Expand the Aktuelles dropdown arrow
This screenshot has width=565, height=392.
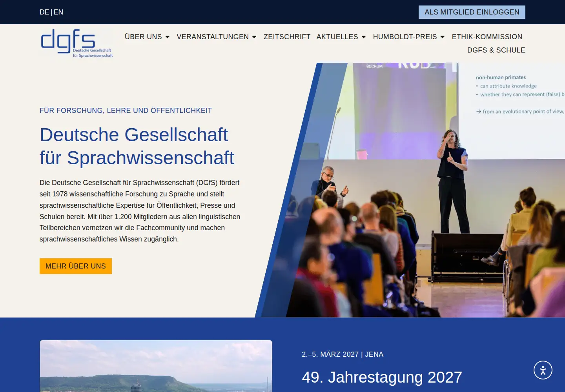(x=364, y=37)
